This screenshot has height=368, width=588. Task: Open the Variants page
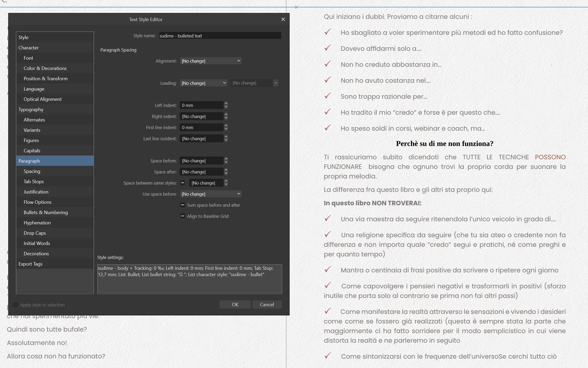pyautogui.click(x=55, y=130)
